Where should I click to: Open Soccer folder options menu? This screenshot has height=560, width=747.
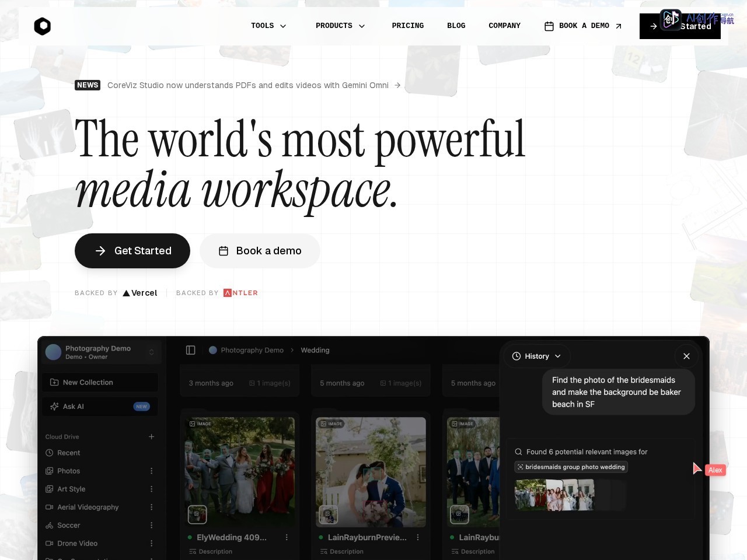(151, 525)
